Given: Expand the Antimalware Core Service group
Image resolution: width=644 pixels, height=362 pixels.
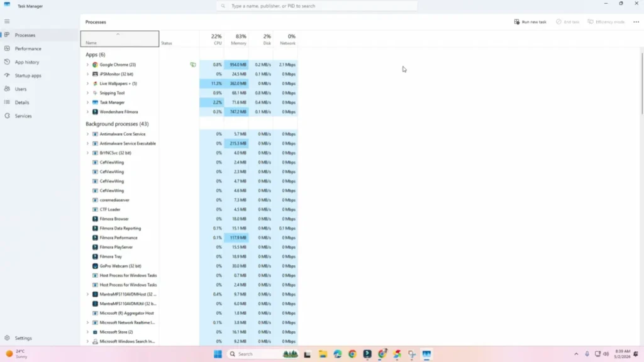Looking at the screenshot, I should pyautogui.click(x=87, y=134).
